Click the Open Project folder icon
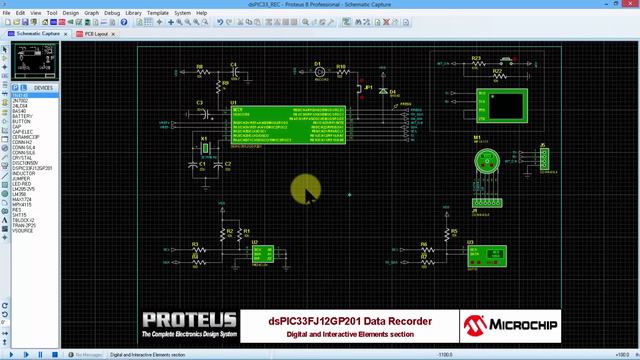640x360 pixels. [16, 22]
